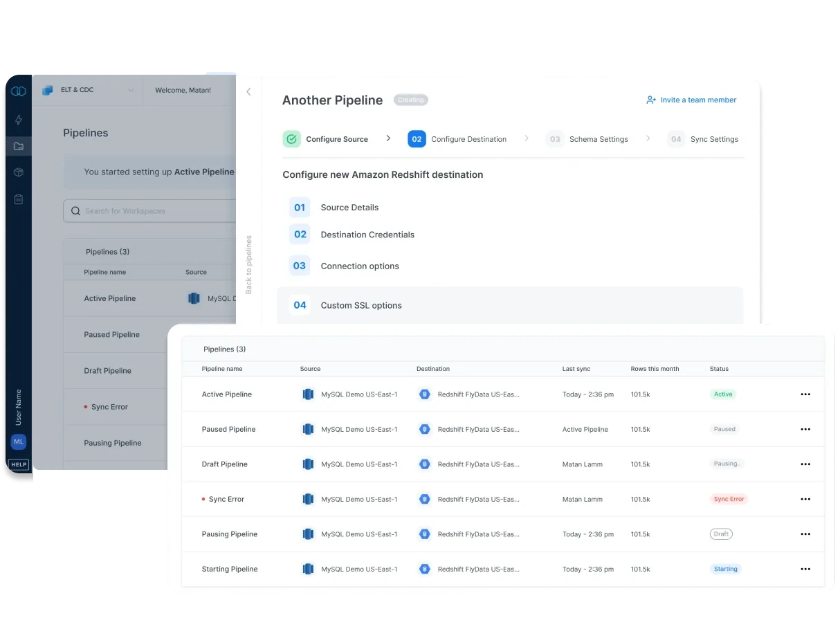840x638 pixels.
Task: Open more options for Sync Error row
Action: 805,499
